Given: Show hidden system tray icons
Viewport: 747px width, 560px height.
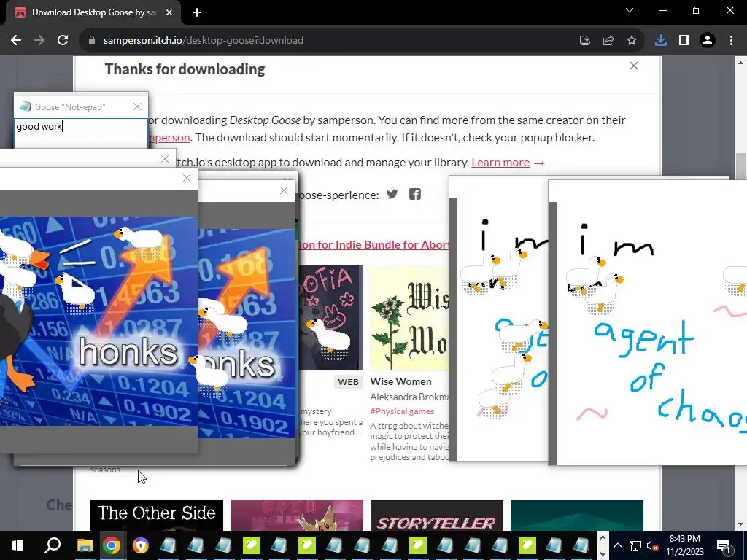Looking at the screenshot, I should [x=617, y=545].
